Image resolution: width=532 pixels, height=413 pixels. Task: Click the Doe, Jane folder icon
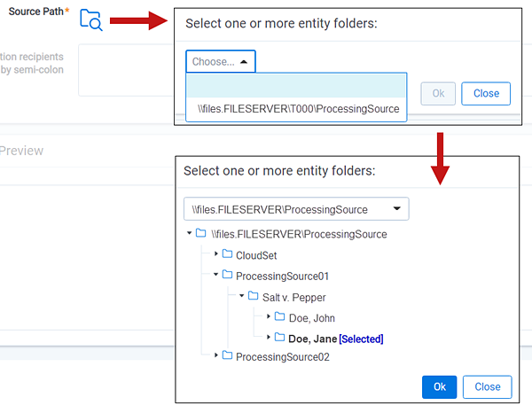click(279, 337)
